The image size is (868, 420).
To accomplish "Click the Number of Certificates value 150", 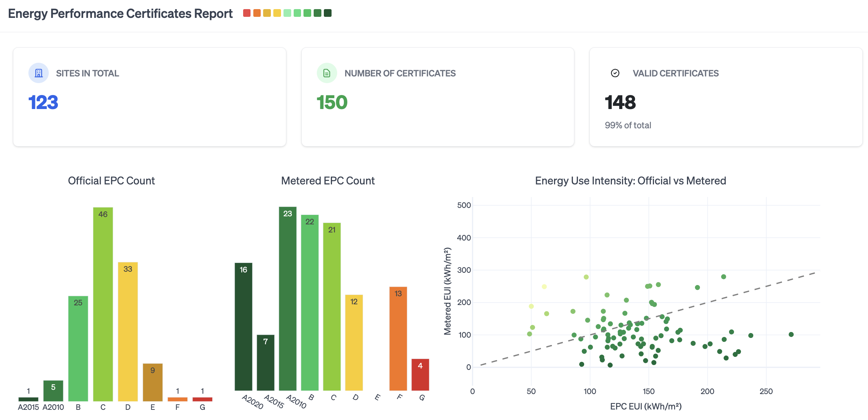I will (332, 102).
